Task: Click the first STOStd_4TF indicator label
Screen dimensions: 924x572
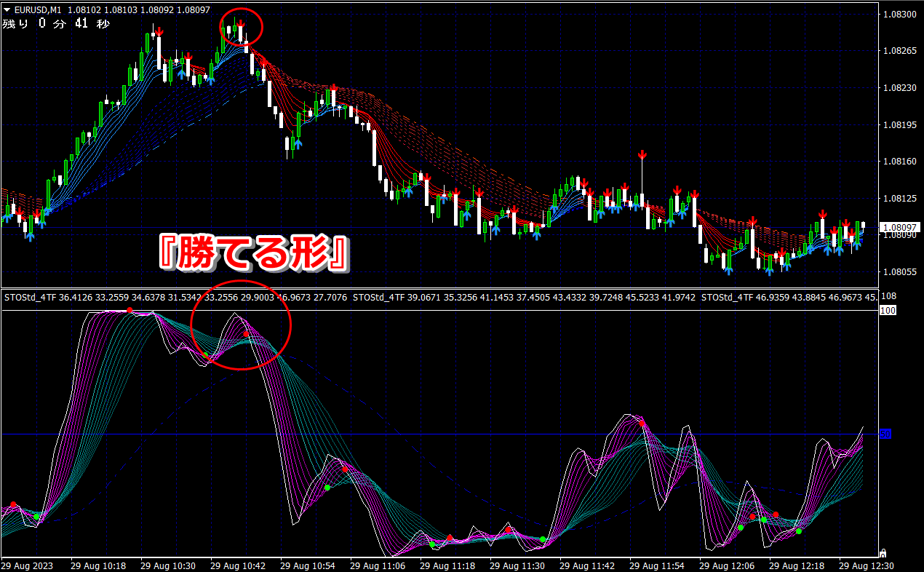Action: [31, 297]
